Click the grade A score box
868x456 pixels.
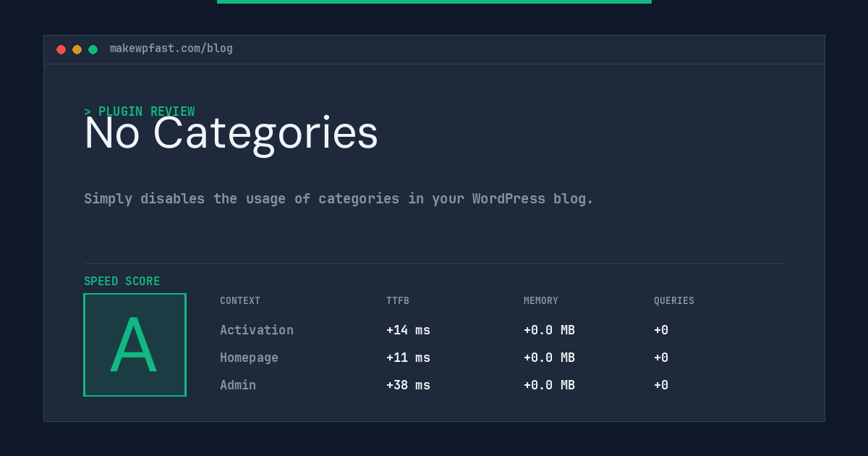(x=135, y=345)
